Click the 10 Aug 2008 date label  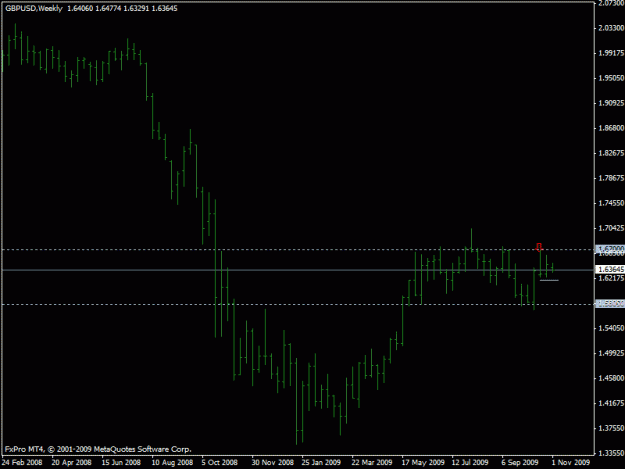click(x=172, y=463)
